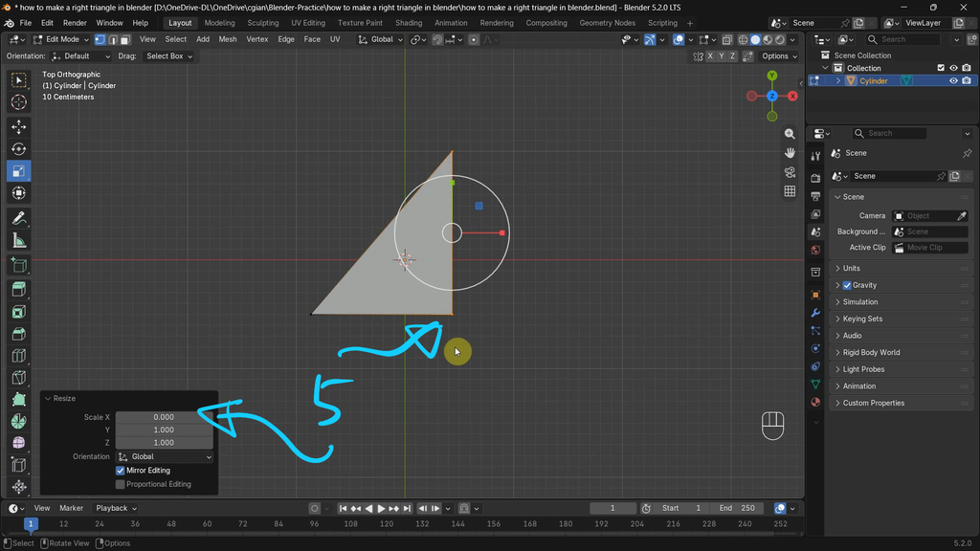
Task: Switch to face select mode
Action: 125,39
